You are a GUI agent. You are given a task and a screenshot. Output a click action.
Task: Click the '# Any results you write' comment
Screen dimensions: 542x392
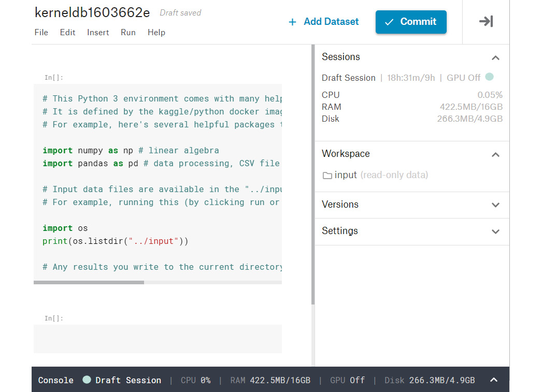click(x=162, y=267)
